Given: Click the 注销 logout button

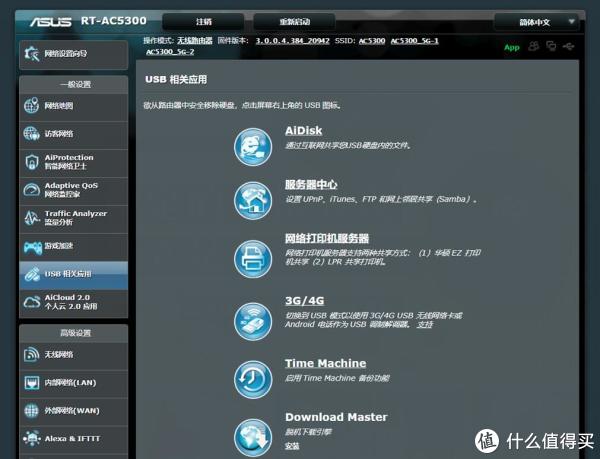Looking at the screenshot, I should click(x=203, y=22).
